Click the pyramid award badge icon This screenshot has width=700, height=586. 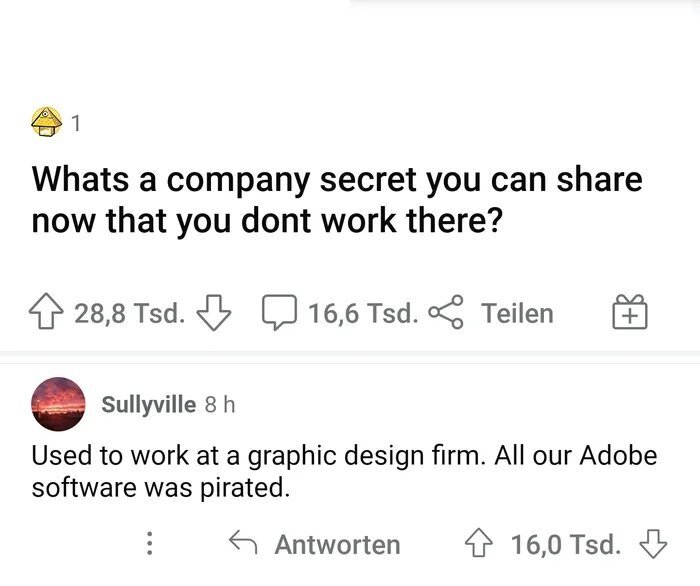(47, 123)
